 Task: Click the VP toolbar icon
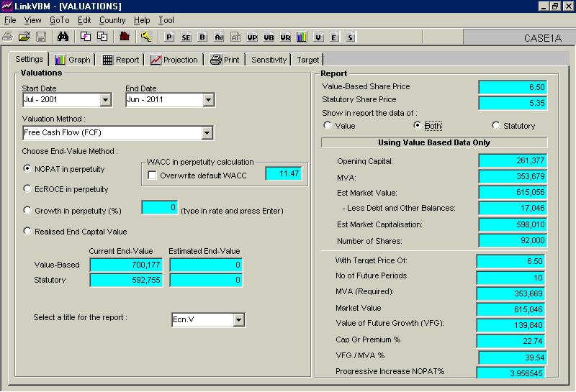pos(252,37)
